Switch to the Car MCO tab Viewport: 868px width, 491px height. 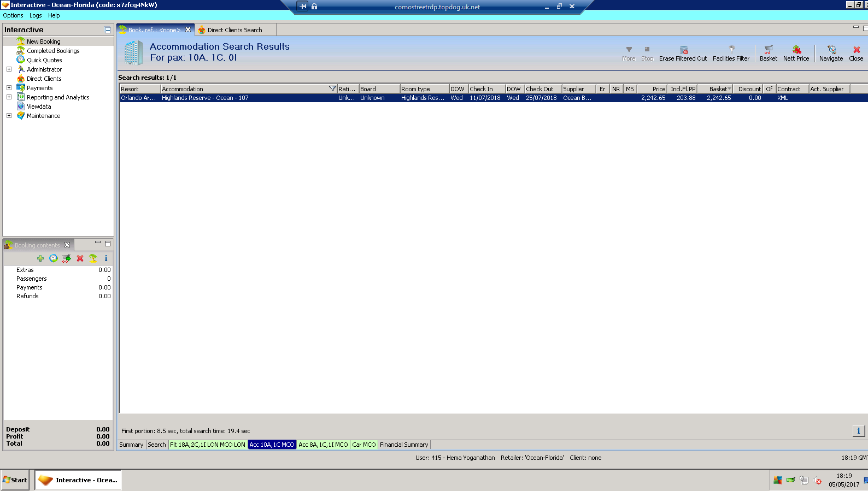(x=364, y=445)
